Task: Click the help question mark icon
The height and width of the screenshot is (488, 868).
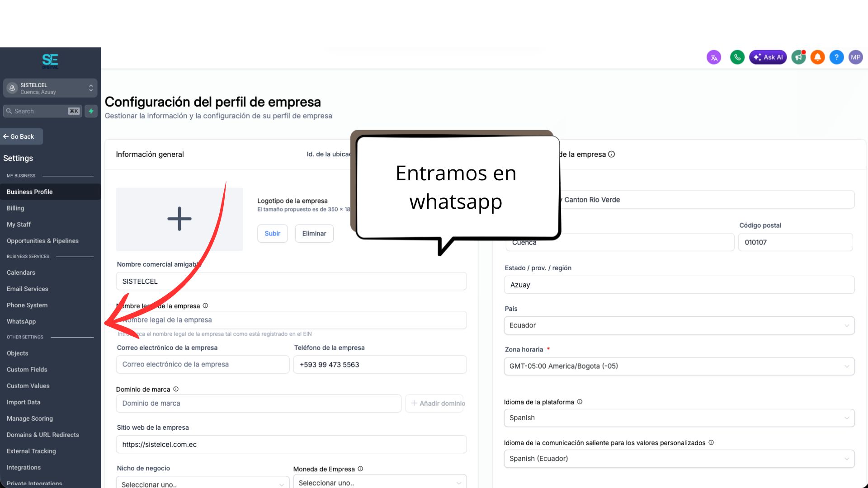Action: (836, 57)
